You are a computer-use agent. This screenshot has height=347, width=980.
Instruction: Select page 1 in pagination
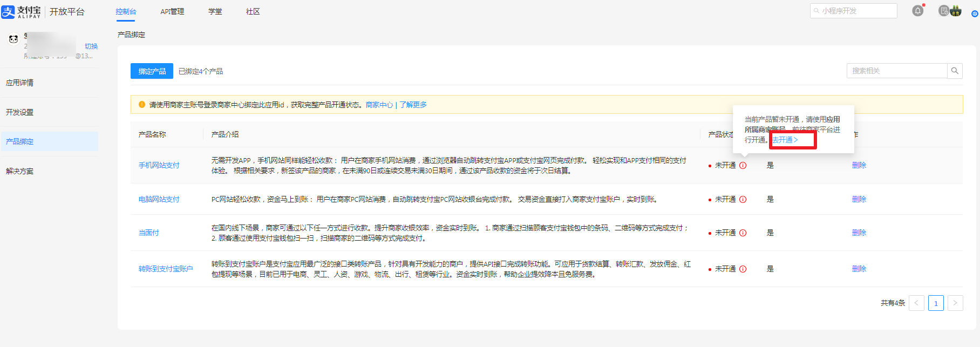pyautogui.click(x=936, y=303)
